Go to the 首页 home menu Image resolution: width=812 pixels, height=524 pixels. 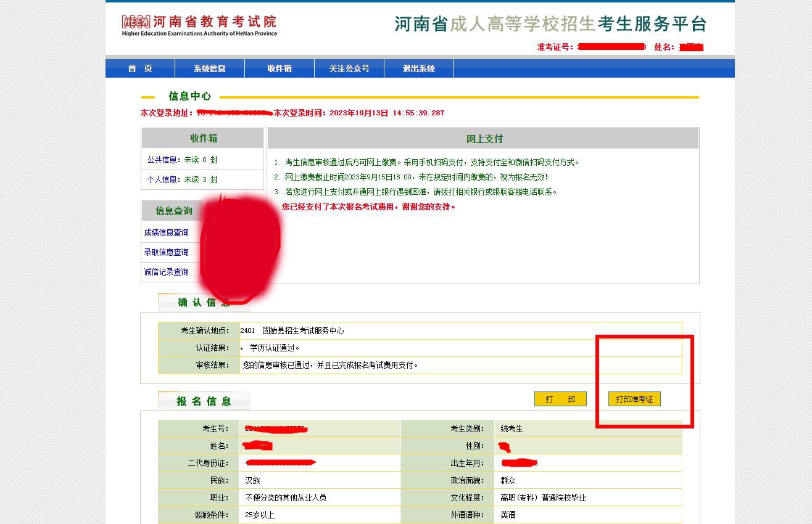(140, 68)
